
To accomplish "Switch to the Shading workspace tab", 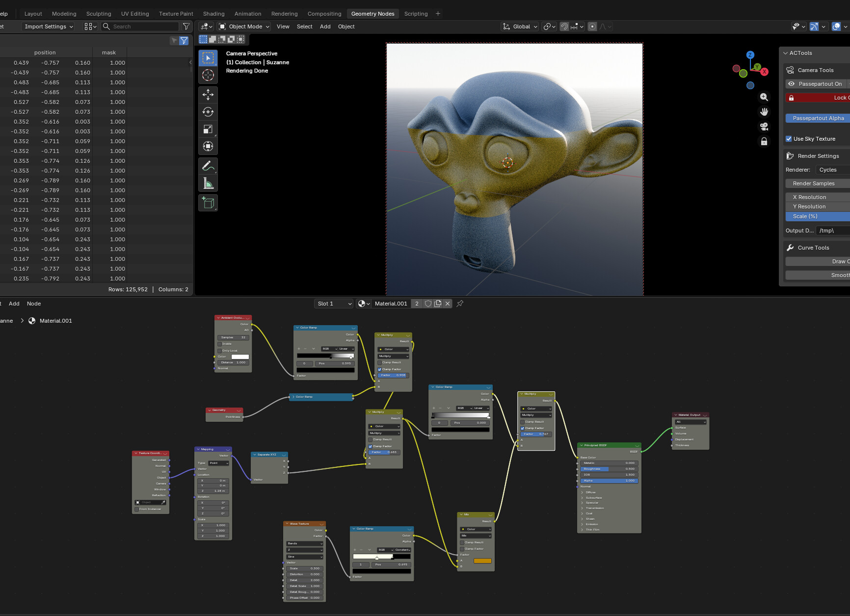I will click(x=214, y=14).
